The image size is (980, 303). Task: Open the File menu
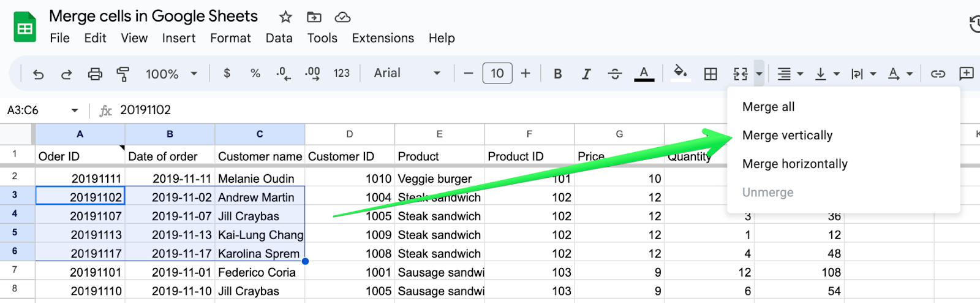tap(59, 38)
